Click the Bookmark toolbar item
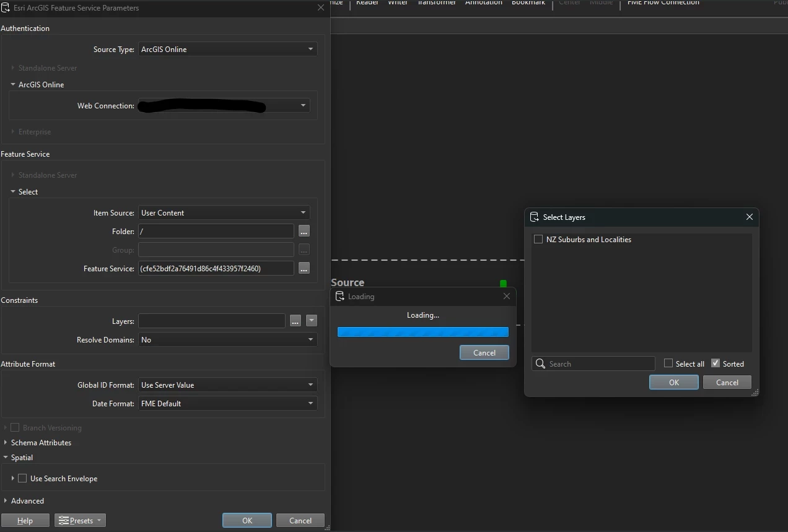 point(528,3)
